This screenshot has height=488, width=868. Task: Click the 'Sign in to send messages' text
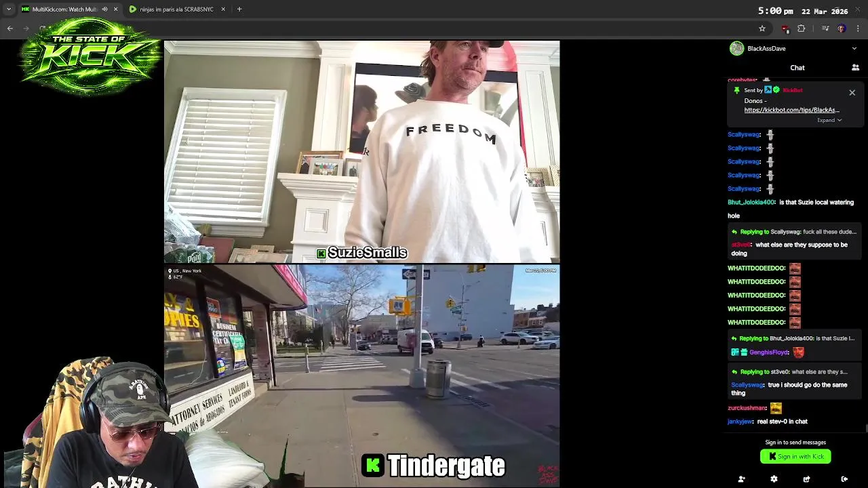click(795, 443)
